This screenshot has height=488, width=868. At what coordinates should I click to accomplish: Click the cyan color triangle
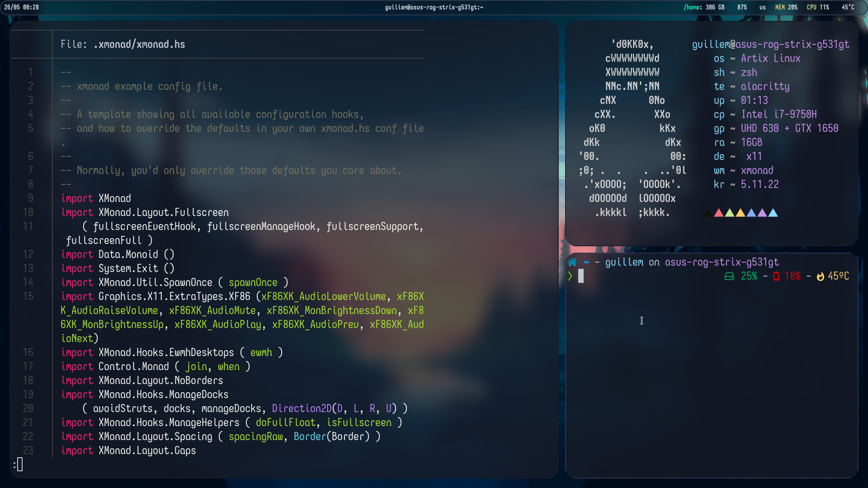773,213
